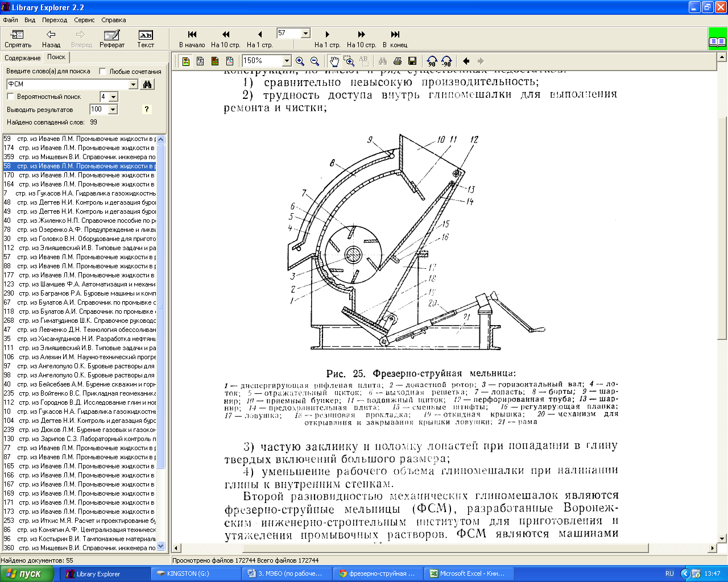Go back 10 pages with rewind icon
The height and width of the screenshot is (582, 728).
click(226, 35)
